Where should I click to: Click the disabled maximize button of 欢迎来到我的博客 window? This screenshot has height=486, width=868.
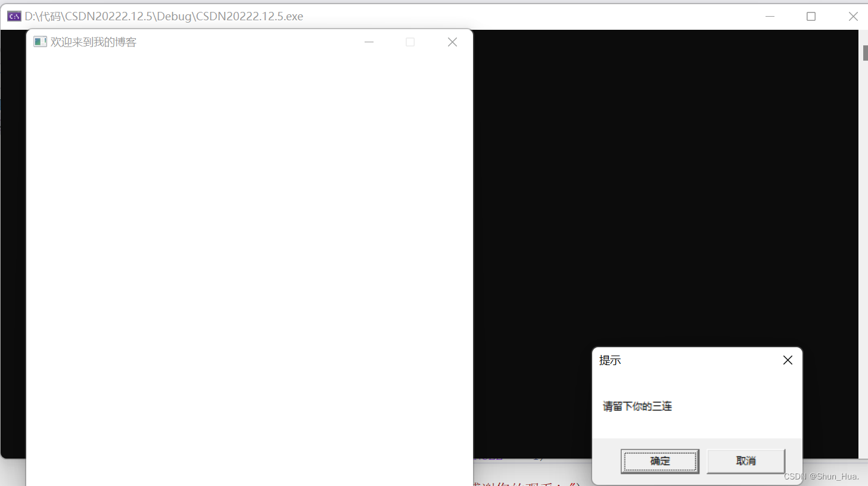click(x=410, y=42)
